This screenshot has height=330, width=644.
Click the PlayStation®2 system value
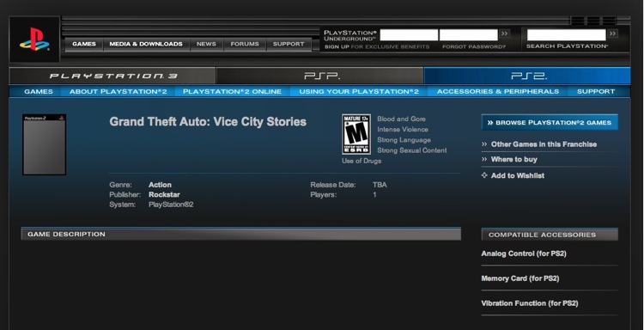click(x=171, y=205)
